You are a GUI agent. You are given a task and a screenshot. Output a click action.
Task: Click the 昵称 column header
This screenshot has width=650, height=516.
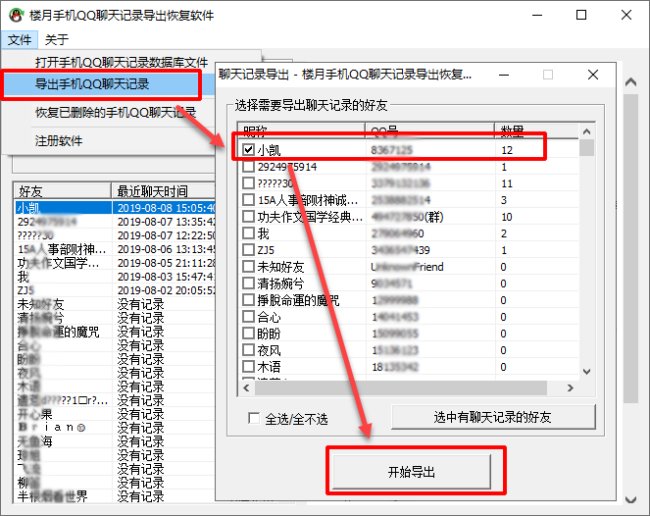(301, 131)
